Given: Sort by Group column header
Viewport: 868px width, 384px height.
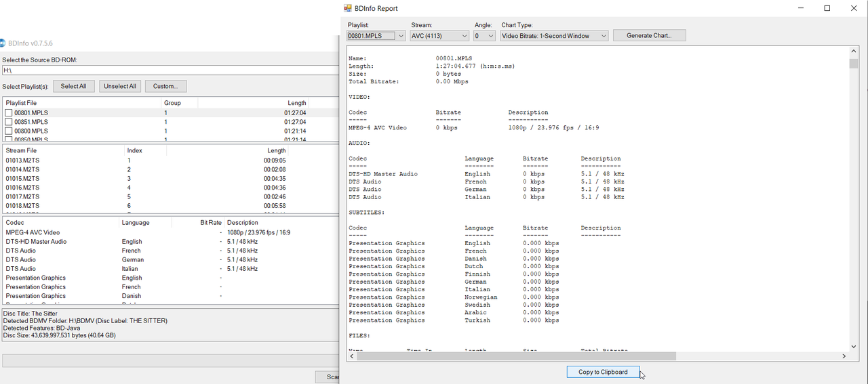Looking at the screenshot, I should [x=180, y=103].
